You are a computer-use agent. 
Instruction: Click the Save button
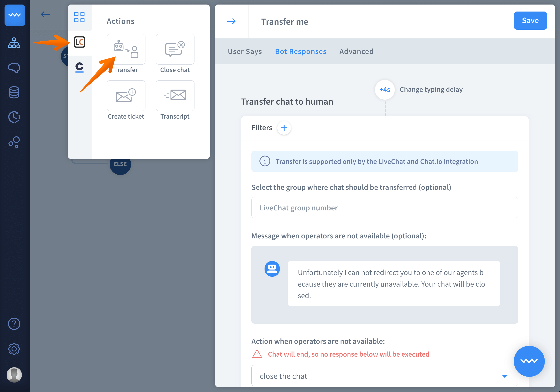click(530, 20)
